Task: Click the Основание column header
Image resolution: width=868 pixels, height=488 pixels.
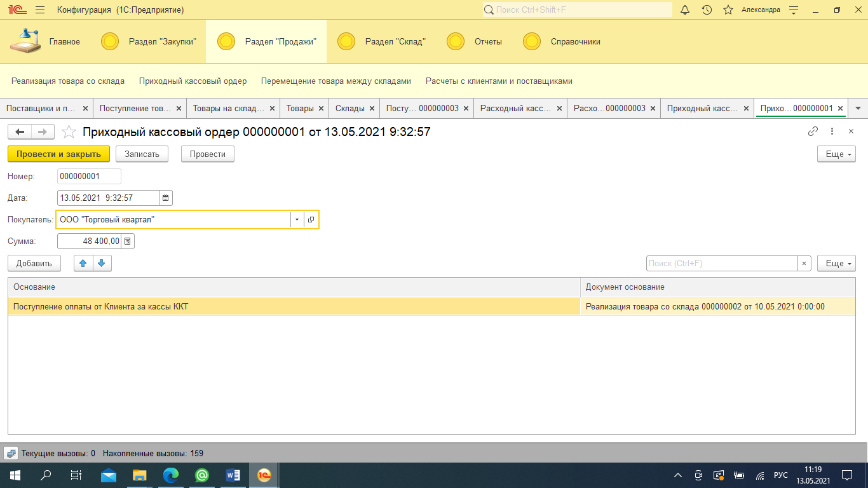Action: tap(294, 287)
